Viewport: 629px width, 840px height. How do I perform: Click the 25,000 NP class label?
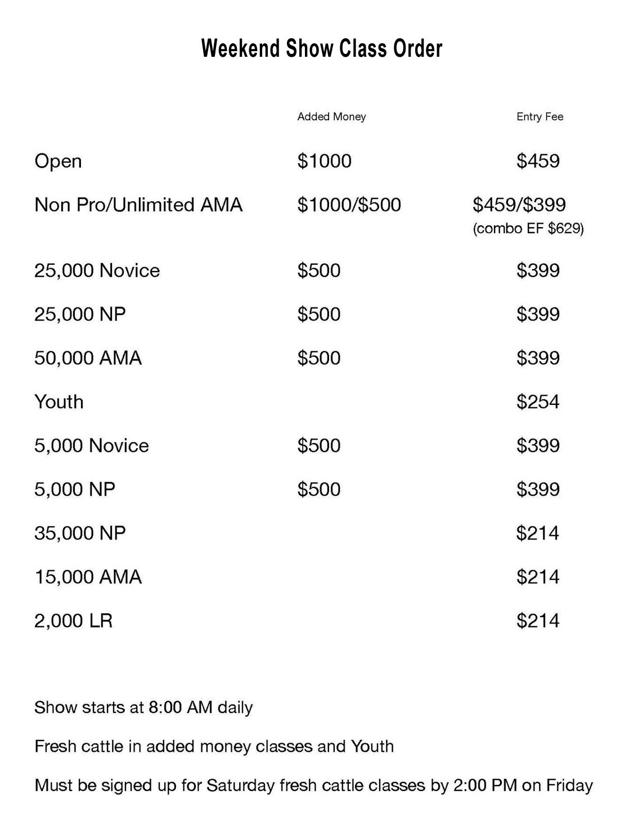coord(80,314)
